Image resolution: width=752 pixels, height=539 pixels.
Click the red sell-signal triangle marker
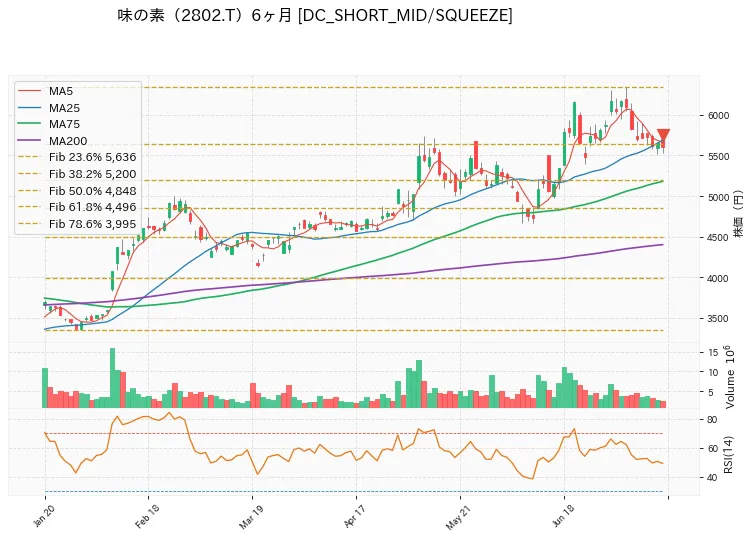coord(663,134)
